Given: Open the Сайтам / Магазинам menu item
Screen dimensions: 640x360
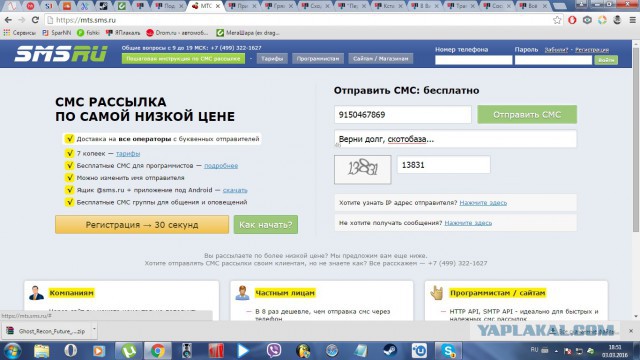Looking at the screenshot, I should 380,59.
